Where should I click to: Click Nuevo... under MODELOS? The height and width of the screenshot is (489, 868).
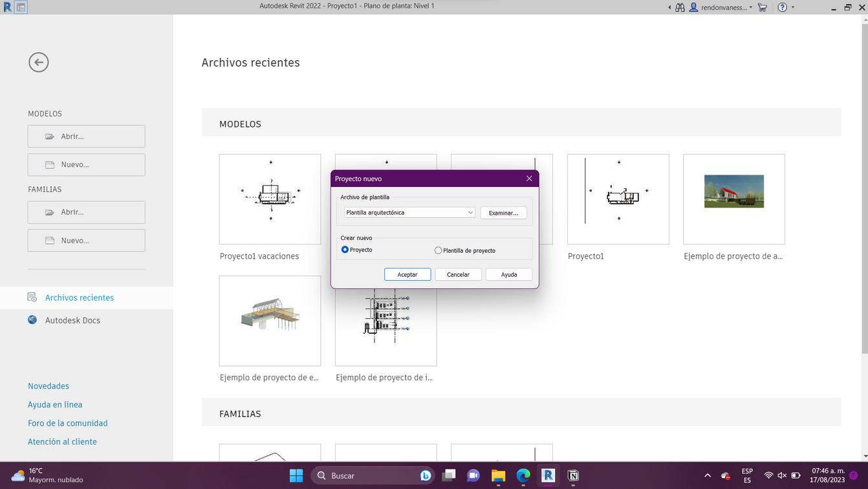[x=87, y=164]
